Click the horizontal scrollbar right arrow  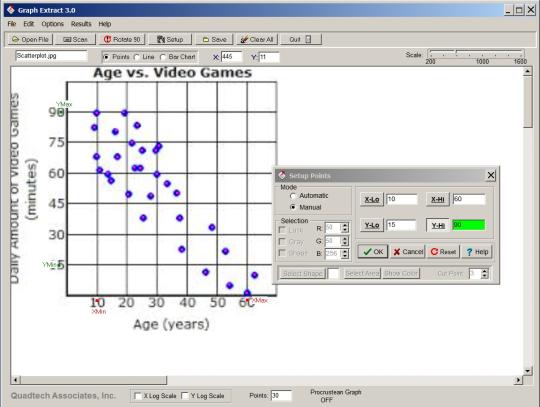click(x=519, y=380)
